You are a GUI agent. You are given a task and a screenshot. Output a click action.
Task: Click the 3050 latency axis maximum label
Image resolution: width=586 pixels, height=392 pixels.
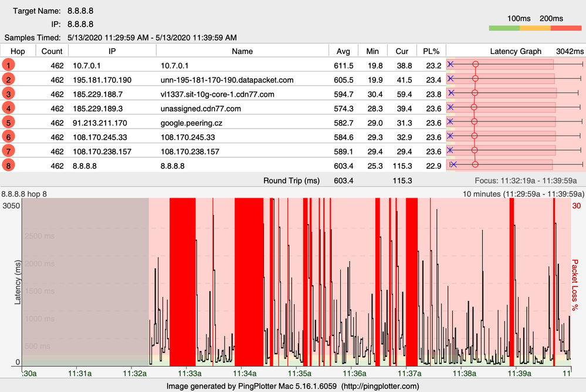11,206
